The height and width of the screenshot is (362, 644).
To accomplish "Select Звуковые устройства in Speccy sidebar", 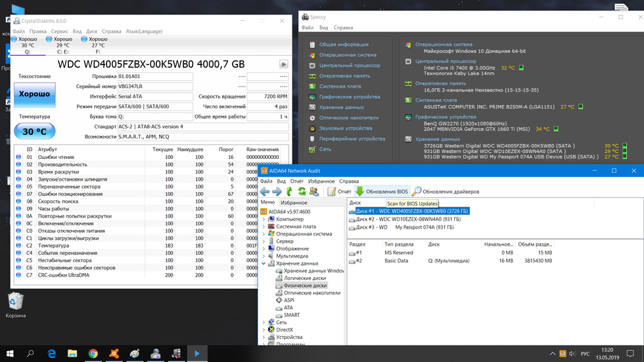I will click(346, 128).
